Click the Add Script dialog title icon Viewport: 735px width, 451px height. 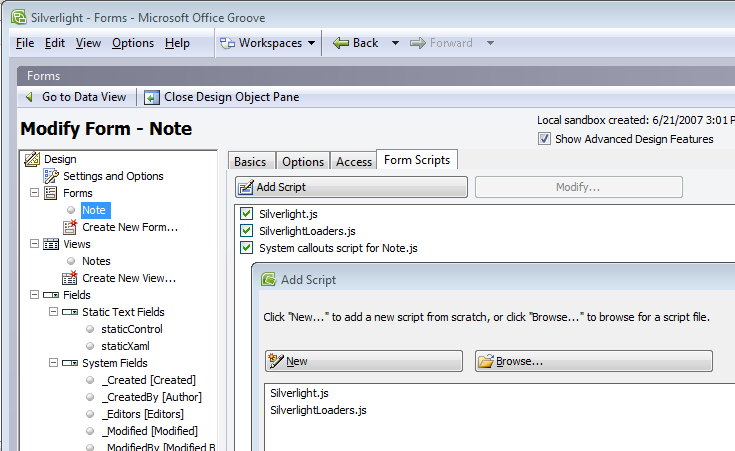(269, 279)
